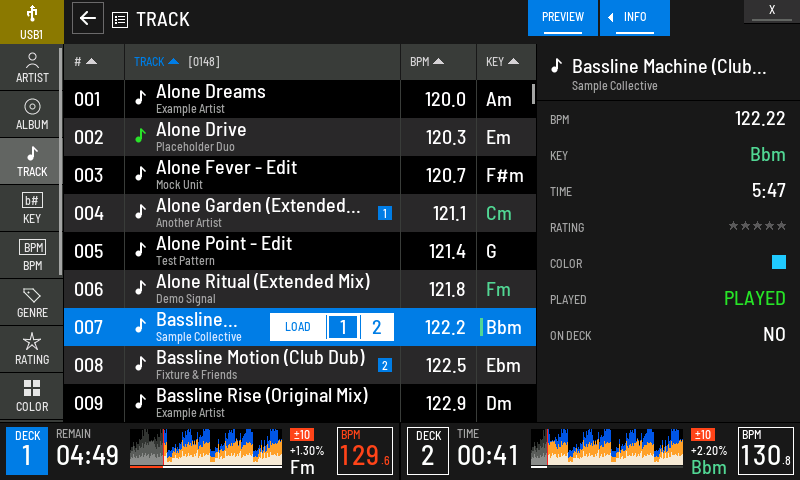
Task: Set star rating in info panel
Action: [x=757, y=226]
